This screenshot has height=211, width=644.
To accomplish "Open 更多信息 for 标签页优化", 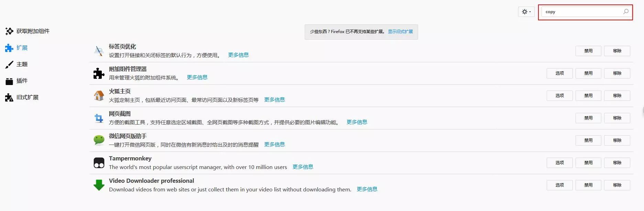I will coord(238,55).
